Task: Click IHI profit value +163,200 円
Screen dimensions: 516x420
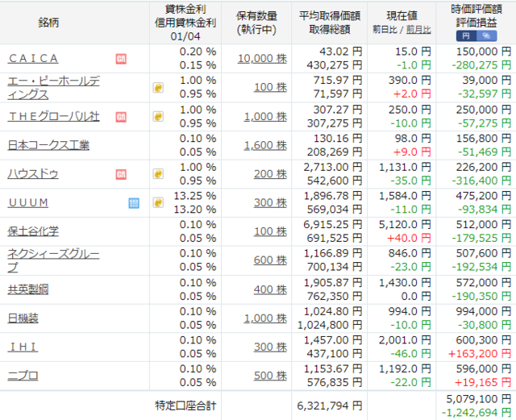Action: pyautogui.click(x=479, y=354)
